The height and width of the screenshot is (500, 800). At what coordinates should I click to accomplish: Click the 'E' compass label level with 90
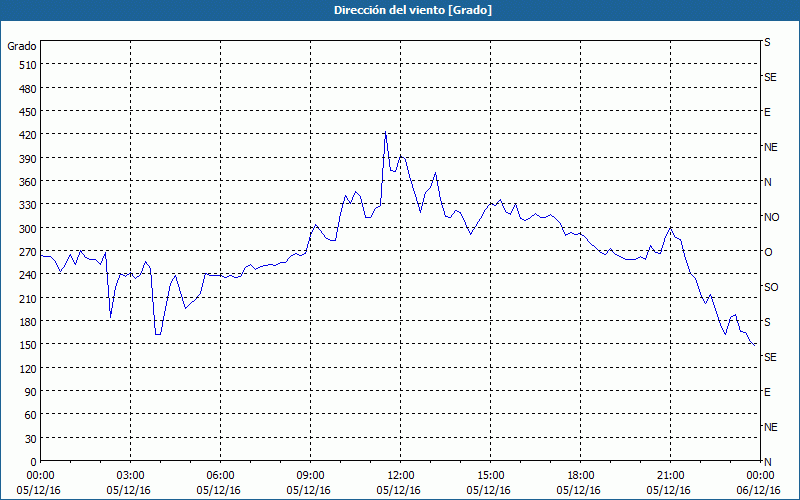tap(767, 392)
